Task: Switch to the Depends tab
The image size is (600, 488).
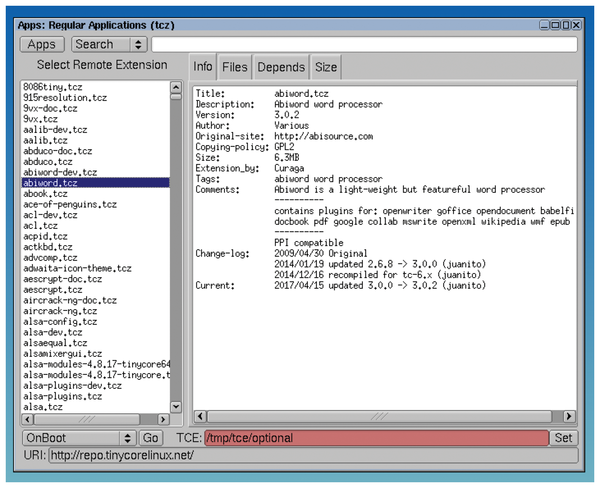Action: 281,67
